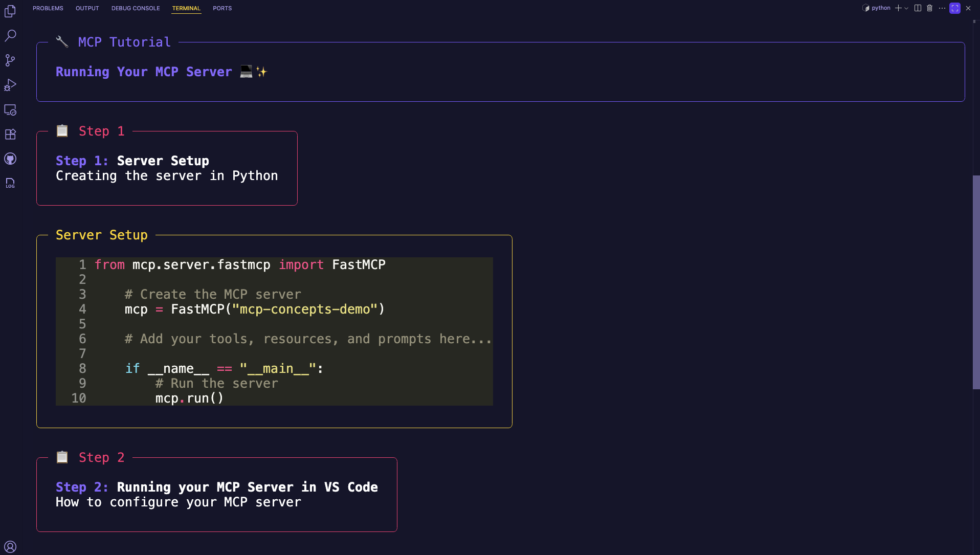Switch to the DEBUG CONSOLE tab
The height and width of the screenshot is (555, 980).
(136, 8)
